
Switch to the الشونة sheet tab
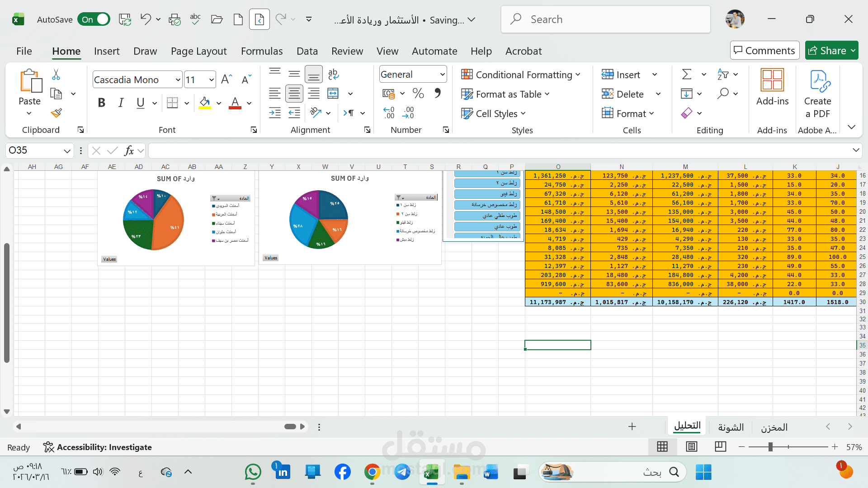tap(731, 427)
